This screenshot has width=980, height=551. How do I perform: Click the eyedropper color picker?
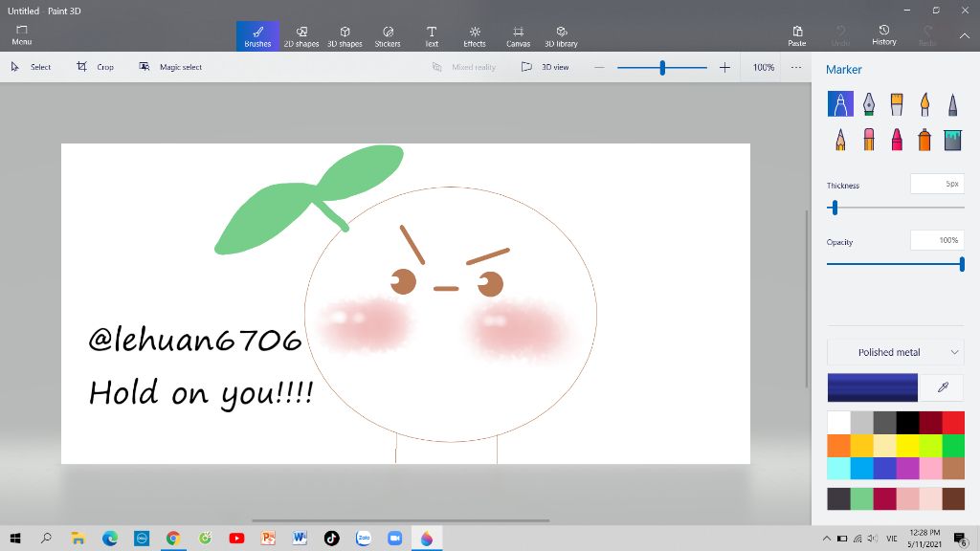(x=942, y=387)
